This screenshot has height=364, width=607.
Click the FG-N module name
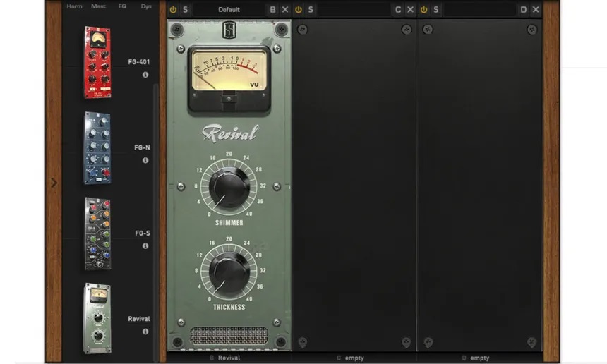[142, 147]
